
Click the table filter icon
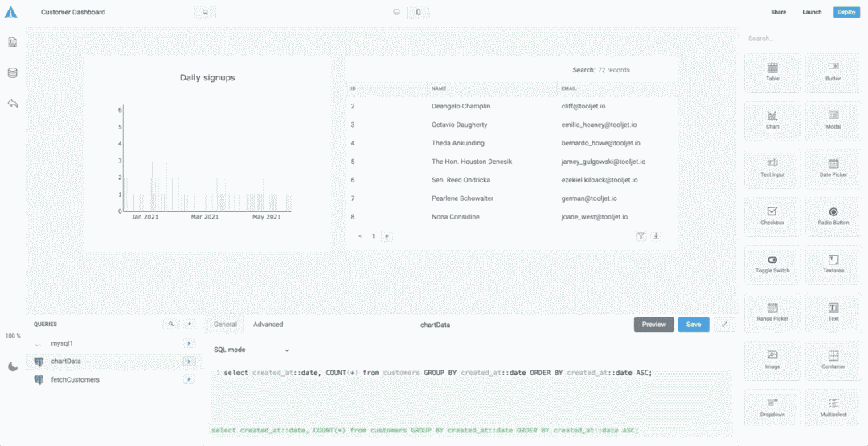641,236
